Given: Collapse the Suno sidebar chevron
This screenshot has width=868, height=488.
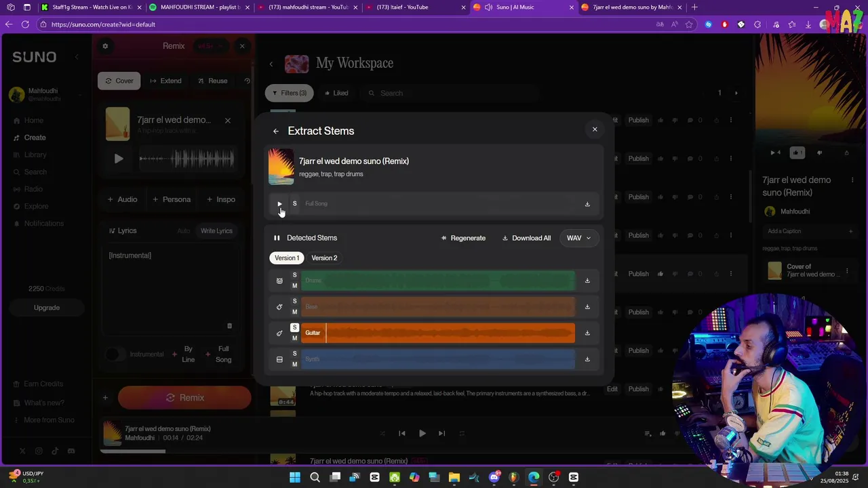Looking at the screenshot, I should pos(77,57).
